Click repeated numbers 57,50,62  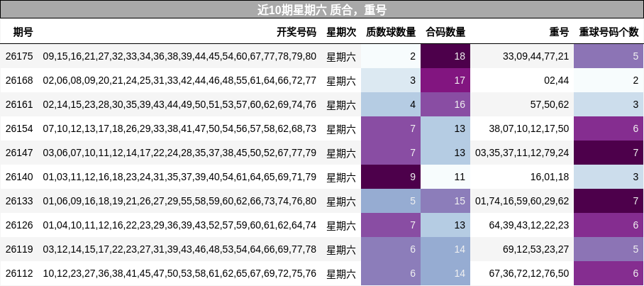click(x=550, y=104)
